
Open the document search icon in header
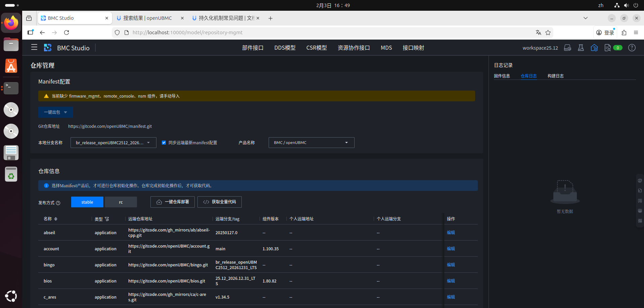607,48
